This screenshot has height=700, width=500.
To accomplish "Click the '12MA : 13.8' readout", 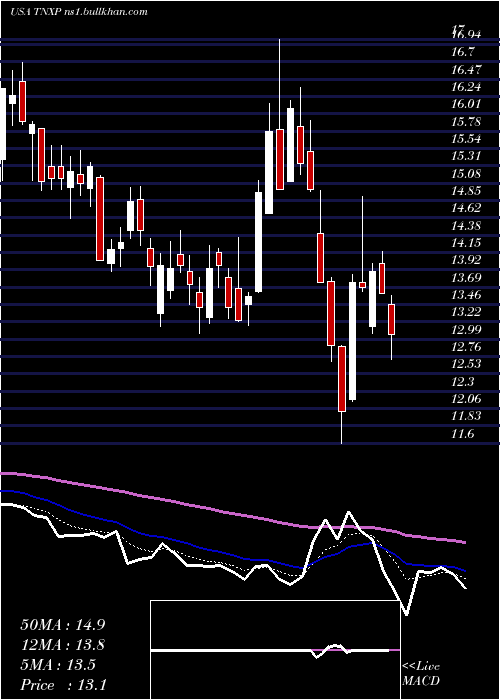I will tap(63, 645).
